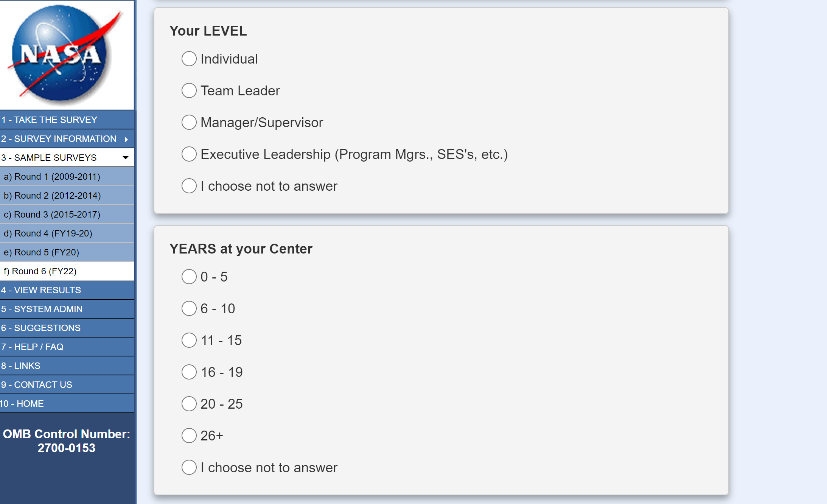Navigate to Contact Us page
Screen dimensions: 827x504
point(36,385)
